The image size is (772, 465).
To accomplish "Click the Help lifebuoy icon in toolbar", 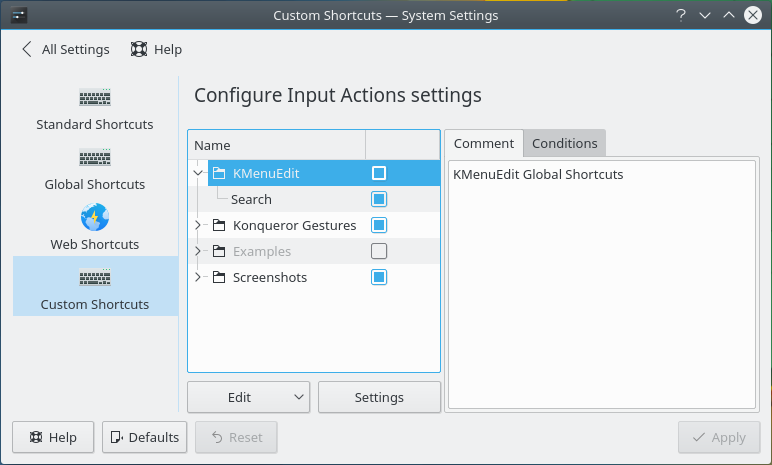I will (140, 49).
